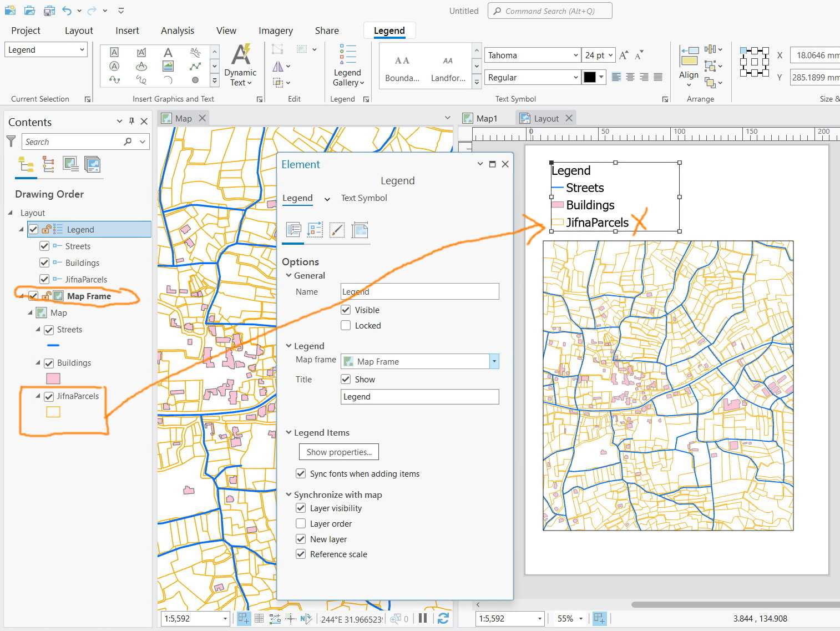
Task: Open the Analysis ribbon tab
Action: pos(177,31)
